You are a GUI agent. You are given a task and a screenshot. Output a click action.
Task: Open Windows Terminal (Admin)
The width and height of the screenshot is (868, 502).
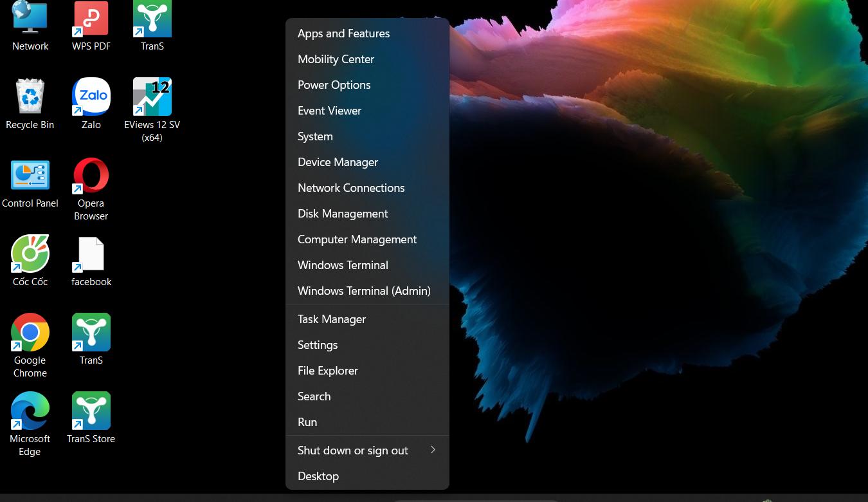pyautogui.click(x=367, y=291)
